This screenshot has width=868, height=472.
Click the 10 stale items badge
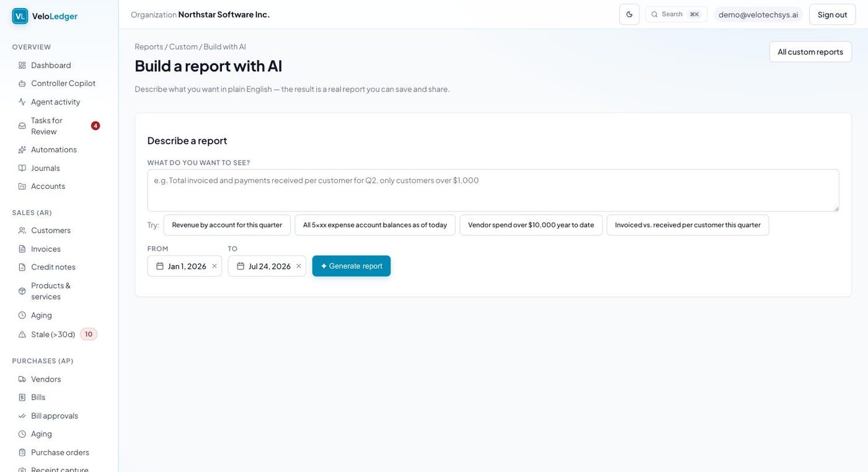(x=89, y=334)
